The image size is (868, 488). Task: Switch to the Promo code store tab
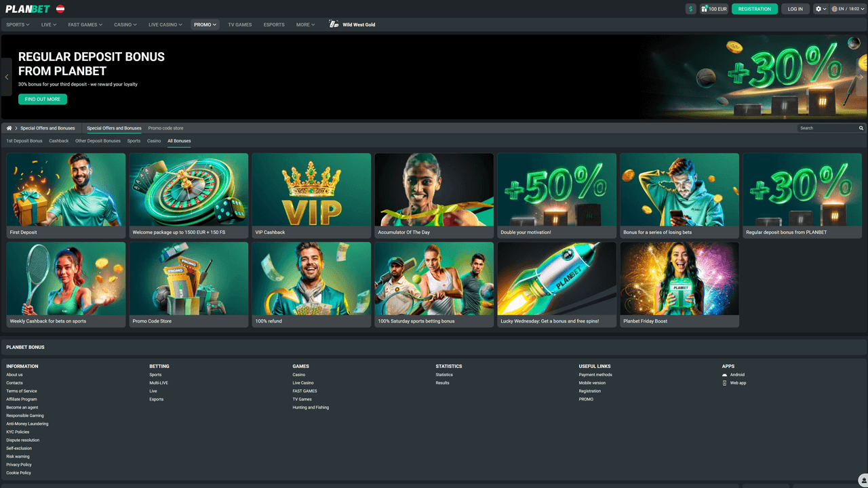[165, 128]
